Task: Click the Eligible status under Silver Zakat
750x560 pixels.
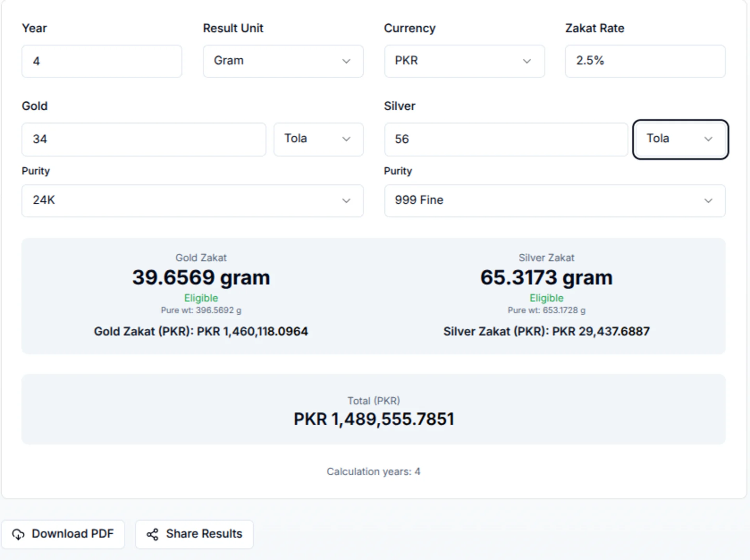Action: 546,298
